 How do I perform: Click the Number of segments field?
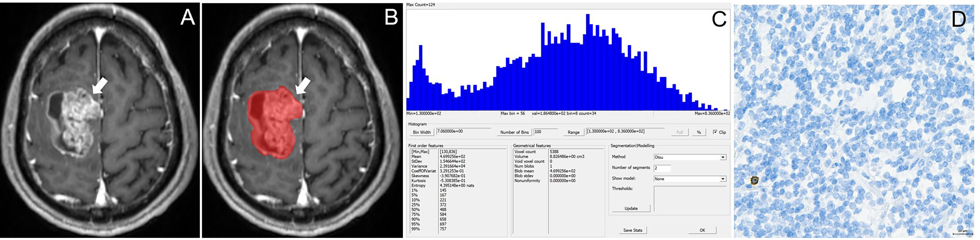point(662,168)
